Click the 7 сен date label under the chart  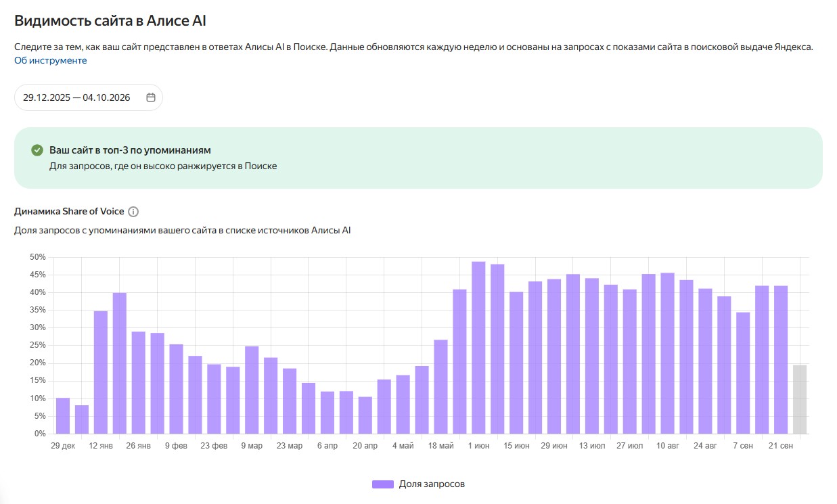pyautogui.click(x=742, y=446)
